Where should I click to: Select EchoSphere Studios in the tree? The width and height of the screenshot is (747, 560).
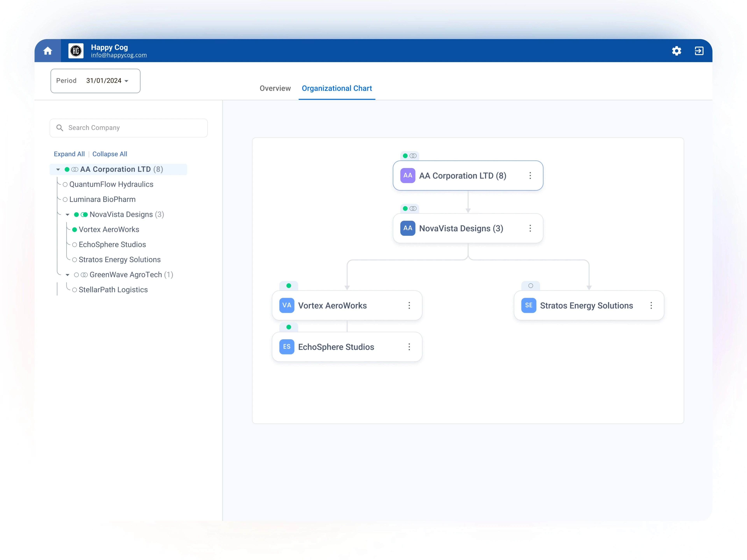click(x=112, y=244)
